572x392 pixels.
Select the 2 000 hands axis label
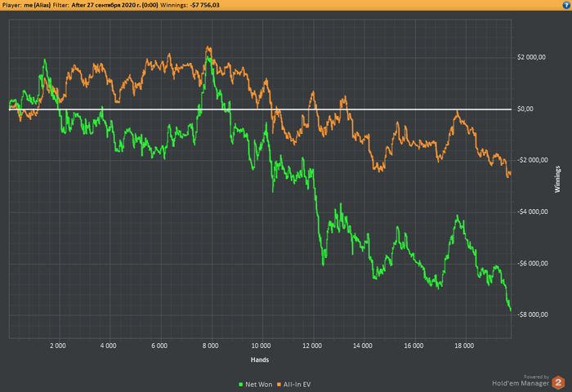point(58,345)
